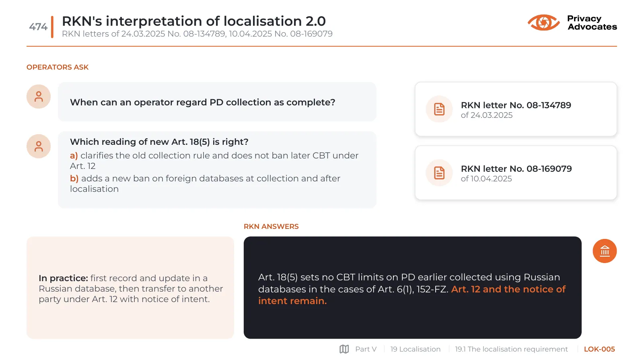
Task: Select option b) adds a new ban
Action: (x=205, y=183)
